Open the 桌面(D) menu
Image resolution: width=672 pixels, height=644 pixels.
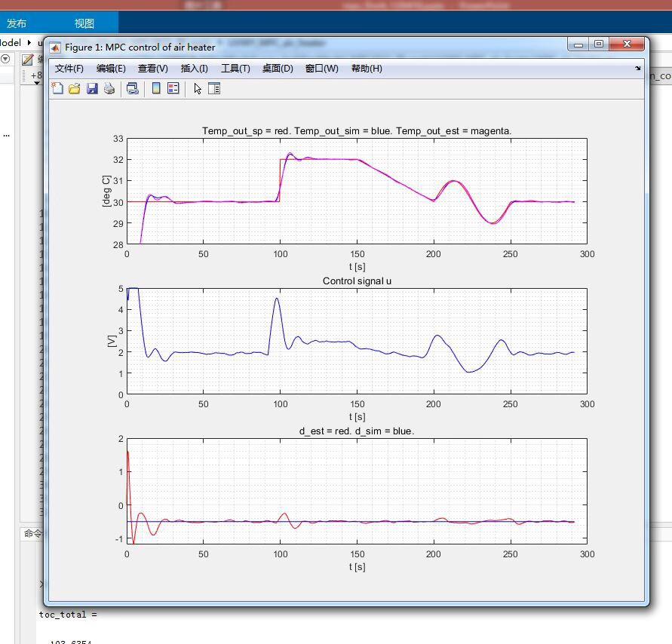[x=278, y=69]
